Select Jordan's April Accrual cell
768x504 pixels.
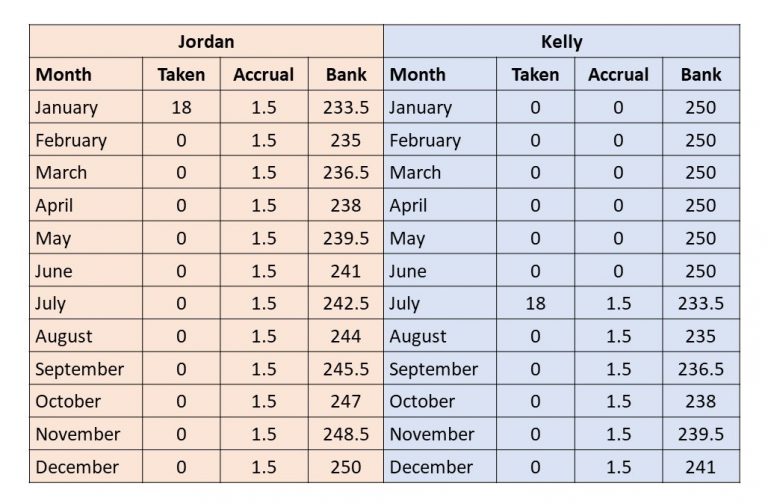(x=263, y=206)
